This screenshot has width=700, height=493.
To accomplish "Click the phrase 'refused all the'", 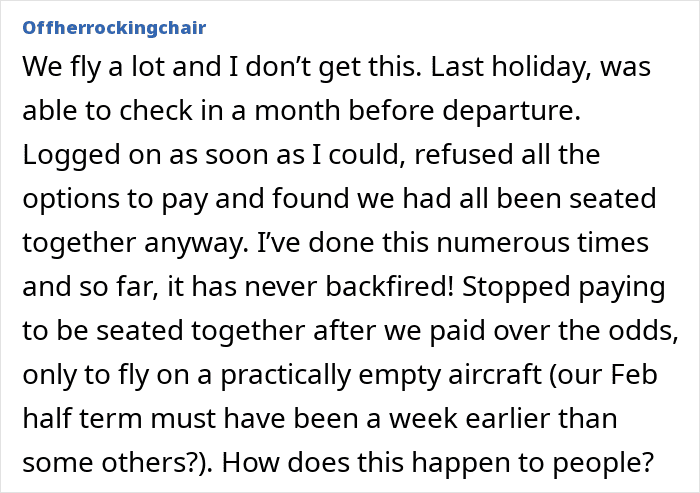I will pyautogui.click(x=507, y=155).
